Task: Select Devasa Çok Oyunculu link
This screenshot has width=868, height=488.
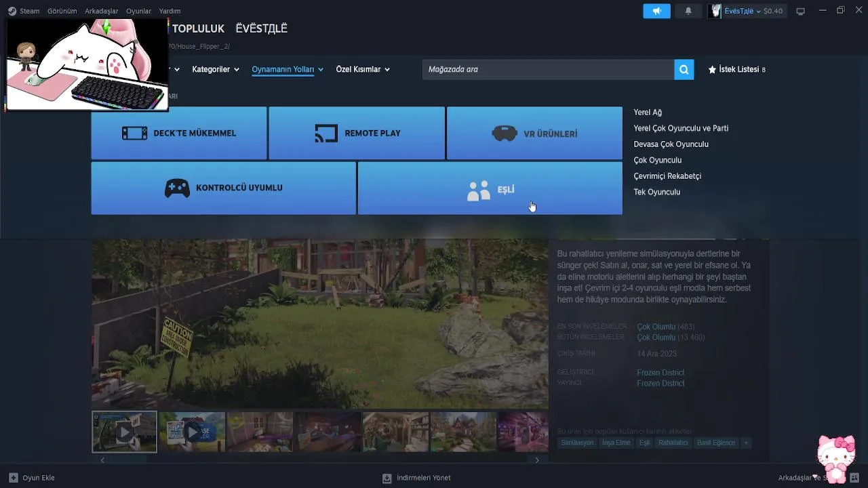Action: coord(671,144)
